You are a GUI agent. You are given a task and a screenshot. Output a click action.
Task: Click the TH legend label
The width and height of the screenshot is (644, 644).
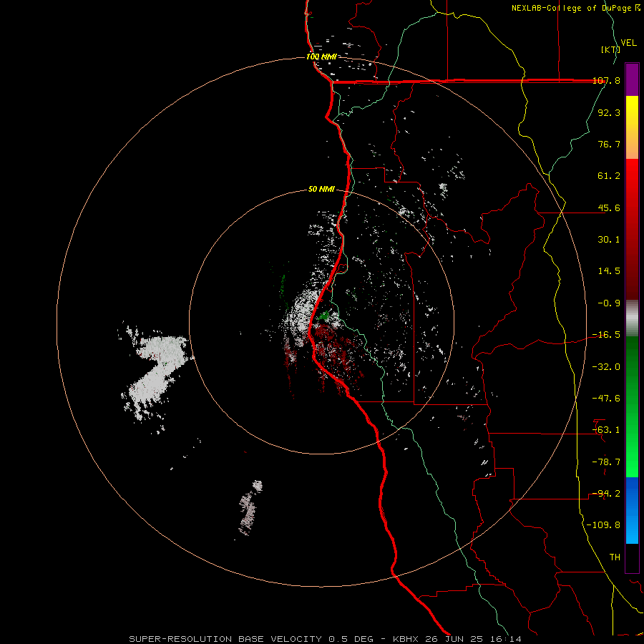(615, 557)
